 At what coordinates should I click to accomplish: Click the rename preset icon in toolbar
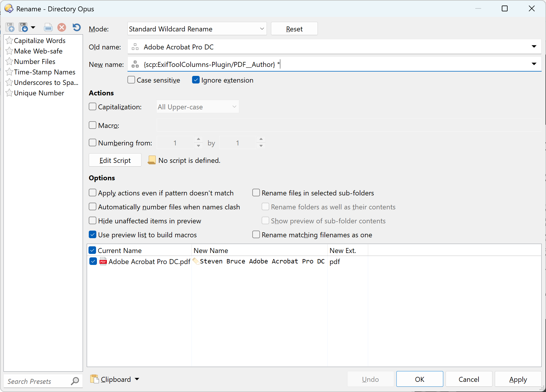(x=48, y=28)
